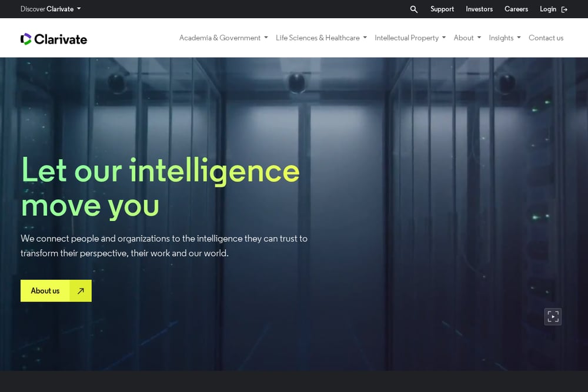Viewport: 588px width, 392px height.
Task: Click the Clarivate logo
Action: pyautogui.click(x=54, y=39)
